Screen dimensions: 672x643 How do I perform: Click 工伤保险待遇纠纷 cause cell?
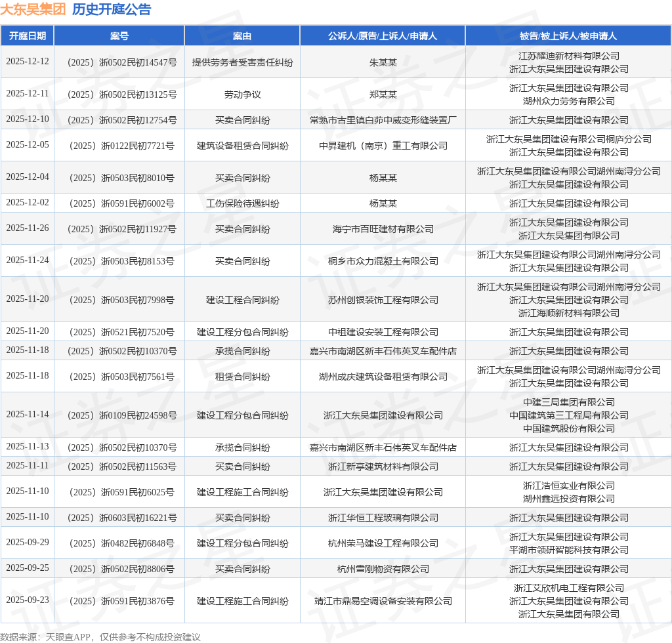coord(242,204)
